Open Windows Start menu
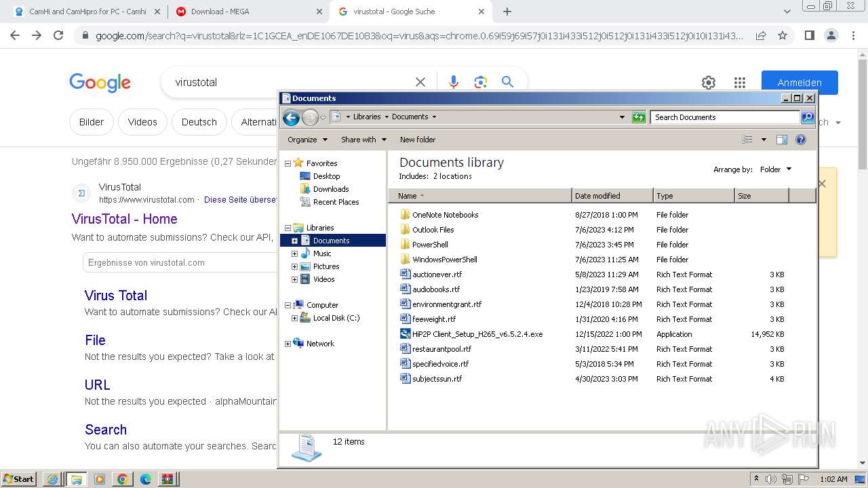 18,479
